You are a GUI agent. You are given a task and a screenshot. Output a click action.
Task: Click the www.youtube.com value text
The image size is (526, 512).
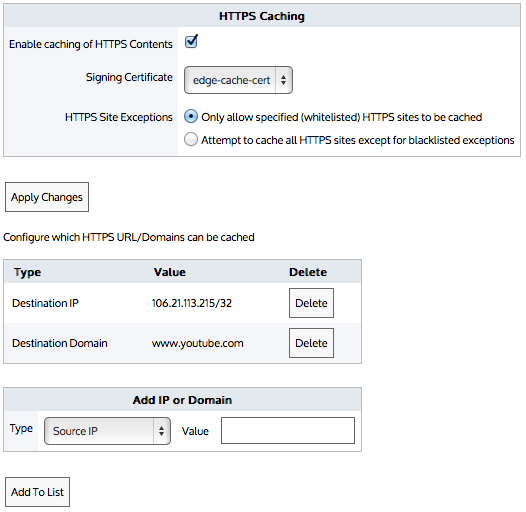pos(198,343)
